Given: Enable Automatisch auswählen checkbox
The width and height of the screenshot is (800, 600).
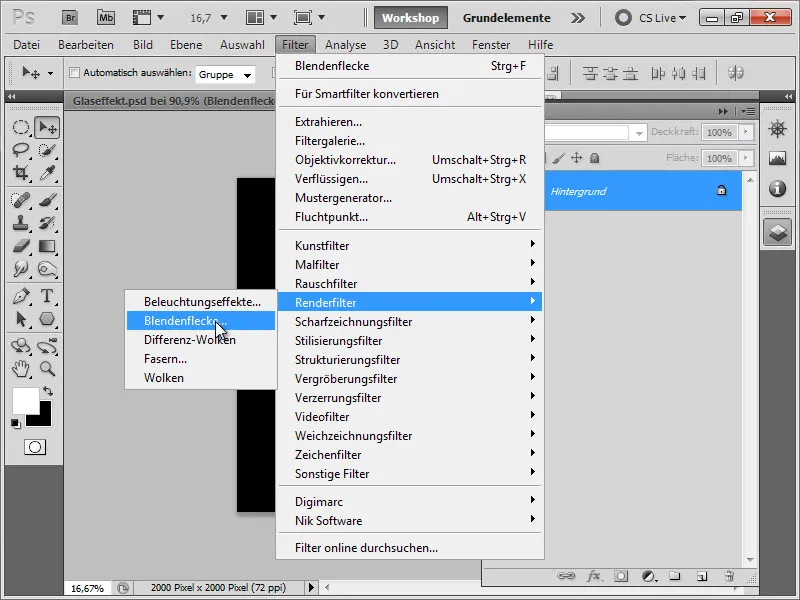Looking at the screenshot, I should (74, 73).
